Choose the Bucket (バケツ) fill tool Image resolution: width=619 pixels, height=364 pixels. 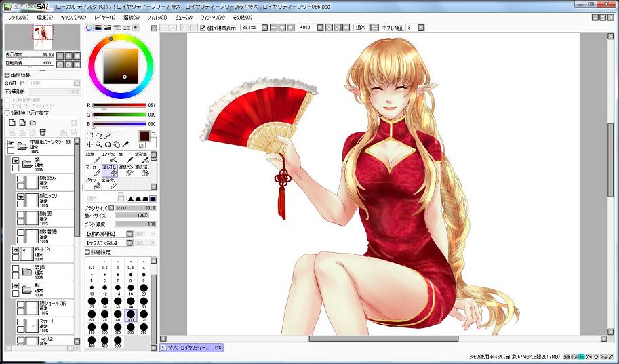[x=92, y=184]
